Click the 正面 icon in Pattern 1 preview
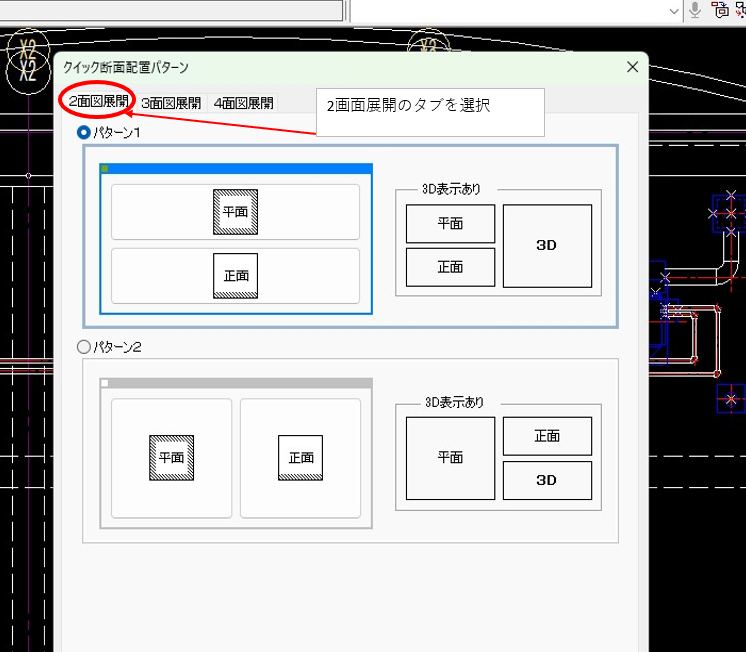The height and width of the screenshot is (652, 746). click(236, 276)
